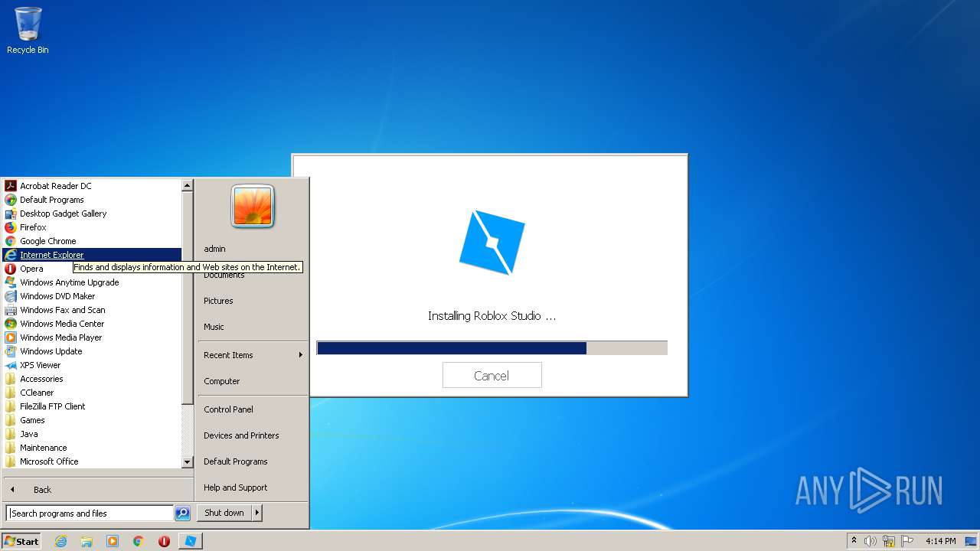Click the Media Player taskbar icon
The width and height of the screenshot is (980, 551).
pyautogui.click(x=113, y=541)
